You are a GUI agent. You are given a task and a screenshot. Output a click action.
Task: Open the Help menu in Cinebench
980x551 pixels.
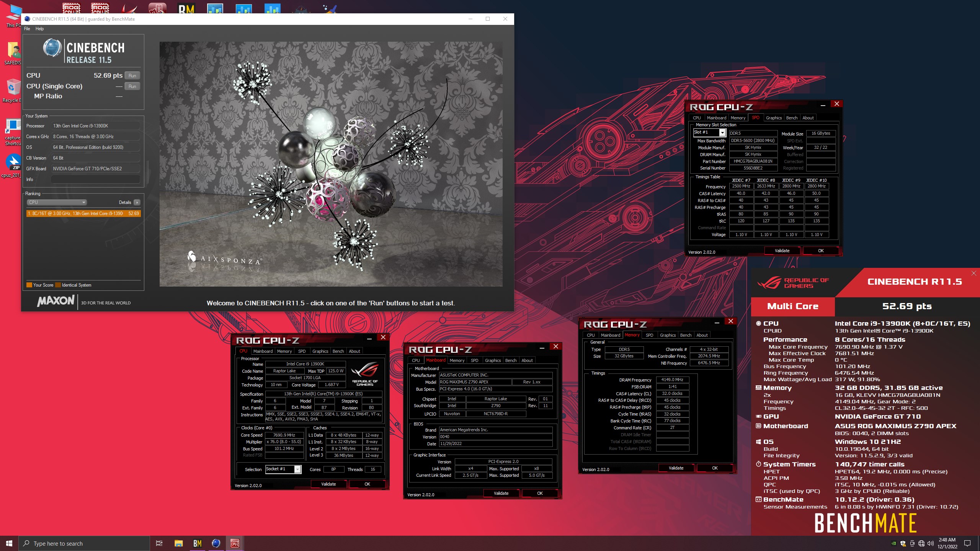(40, 29)
